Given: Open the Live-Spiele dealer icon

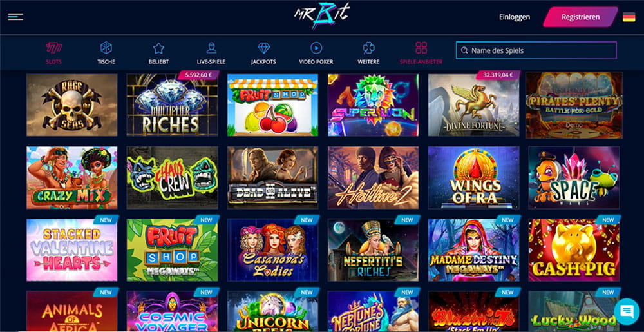Looking at the screenshot, I should coord(211,48).
